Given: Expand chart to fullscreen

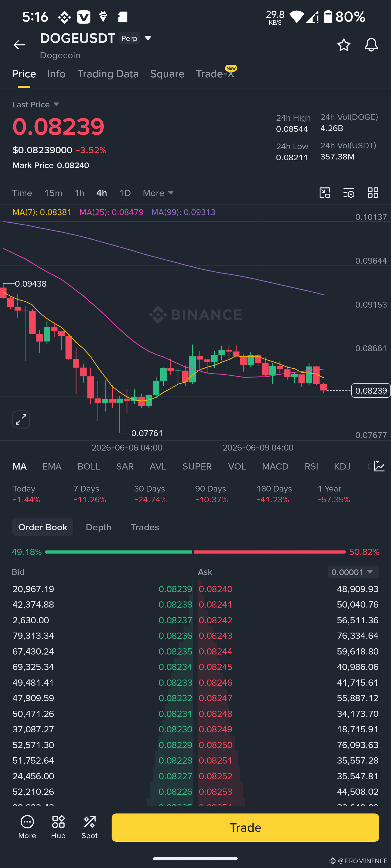Looking at the screenshot, I should [21, 419].
